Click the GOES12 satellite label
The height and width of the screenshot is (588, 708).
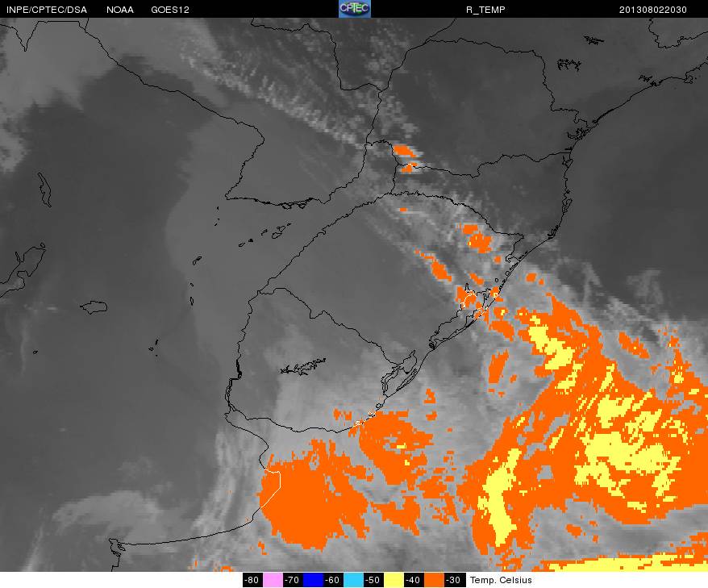point(170,10)
